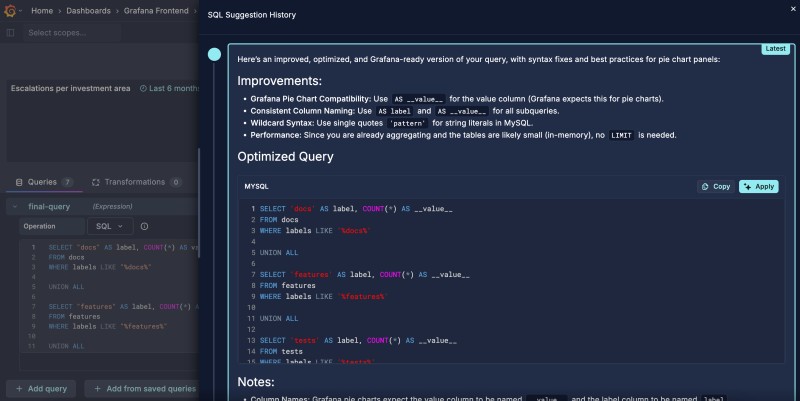Click the Grafana logo icon
This screenshot has height=401, width=800.
pos(9,10)
